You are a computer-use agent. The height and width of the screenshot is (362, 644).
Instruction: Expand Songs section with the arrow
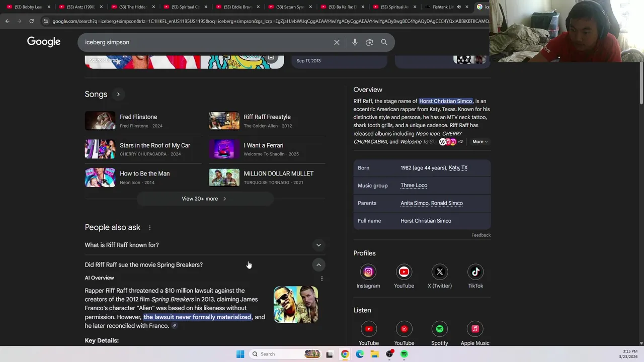point(118,94)
